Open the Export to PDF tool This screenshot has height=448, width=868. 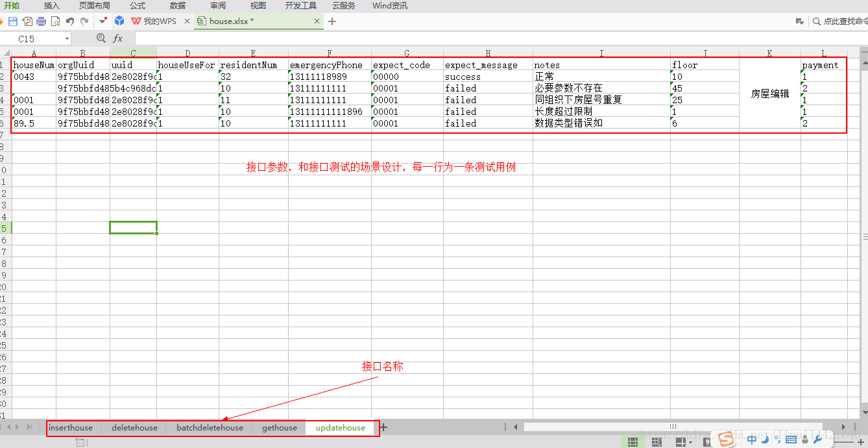27,21
